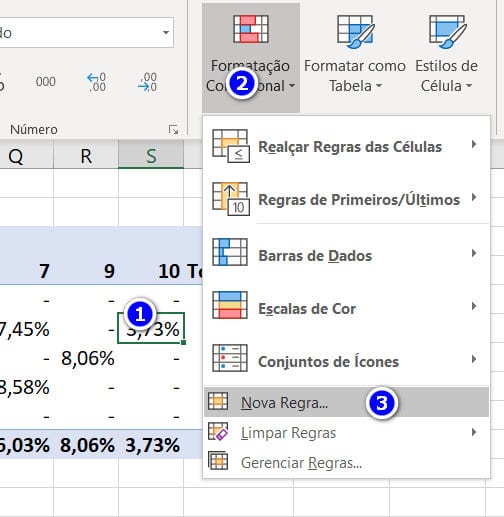
Task: Select column S header
Action: tap(151, 156)
